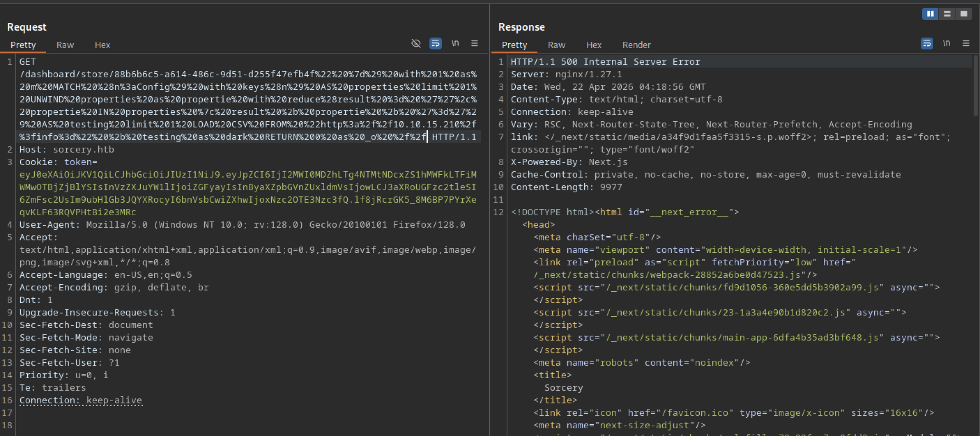Image resolution: width=980 pixels, height=436 pixels.
Task: Show newline characters in response
Action: [x=946, y=44]
